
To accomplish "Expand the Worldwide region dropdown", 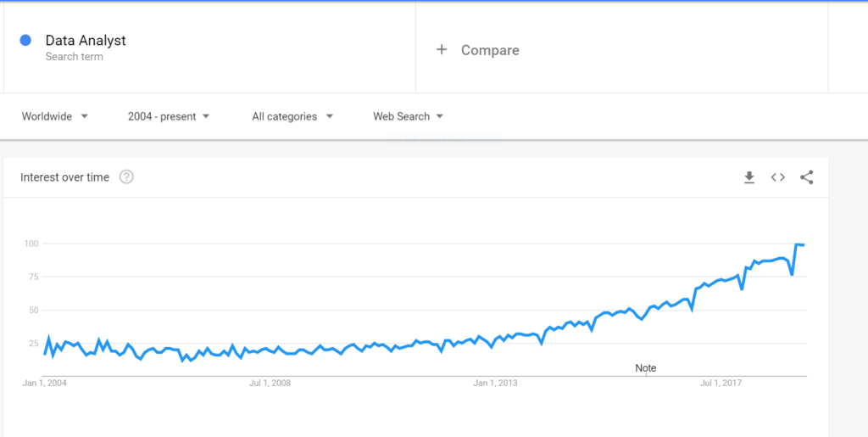I will click(55, 116).
